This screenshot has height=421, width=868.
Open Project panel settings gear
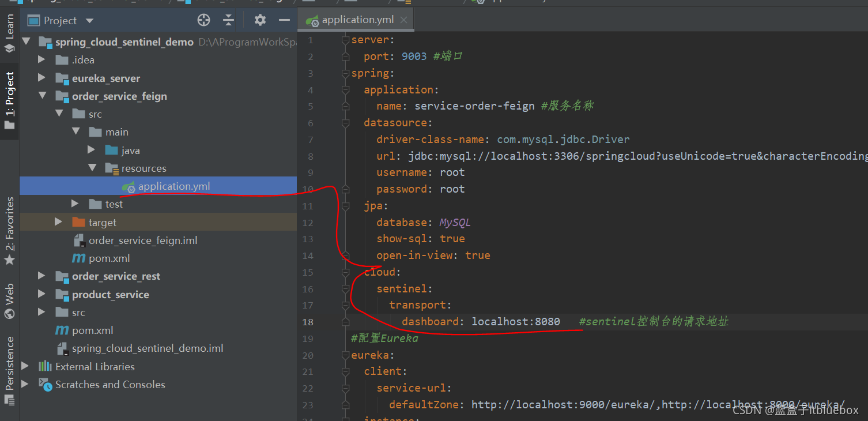coord(260,20)
